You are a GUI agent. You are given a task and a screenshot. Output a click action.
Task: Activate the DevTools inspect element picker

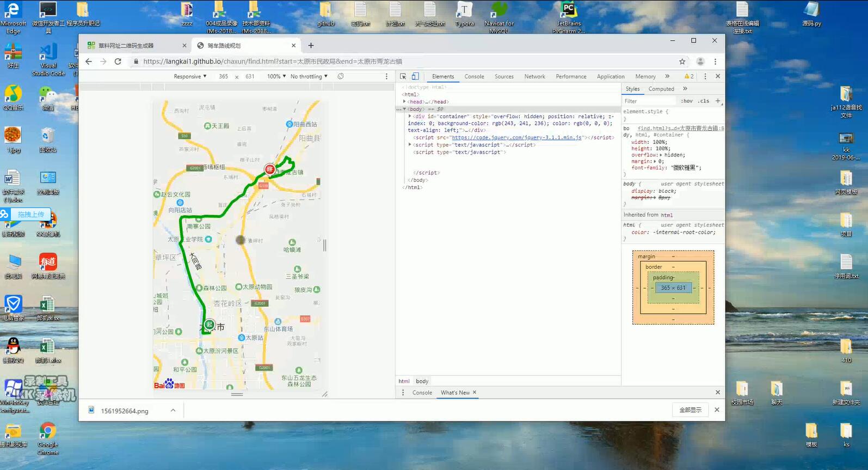pyautogui.click(x=403, y=76)
